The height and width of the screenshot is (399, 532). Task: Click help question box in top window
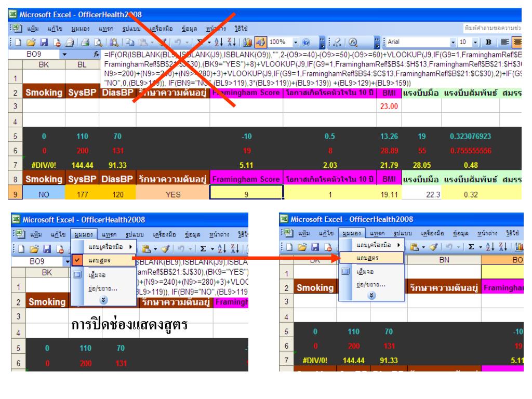coord(493,28)
